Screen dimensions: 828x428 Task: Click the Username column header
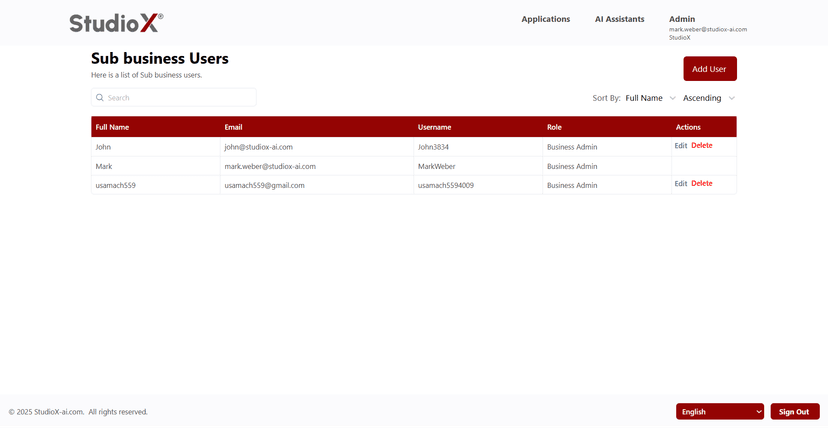[x=434, y=127]
